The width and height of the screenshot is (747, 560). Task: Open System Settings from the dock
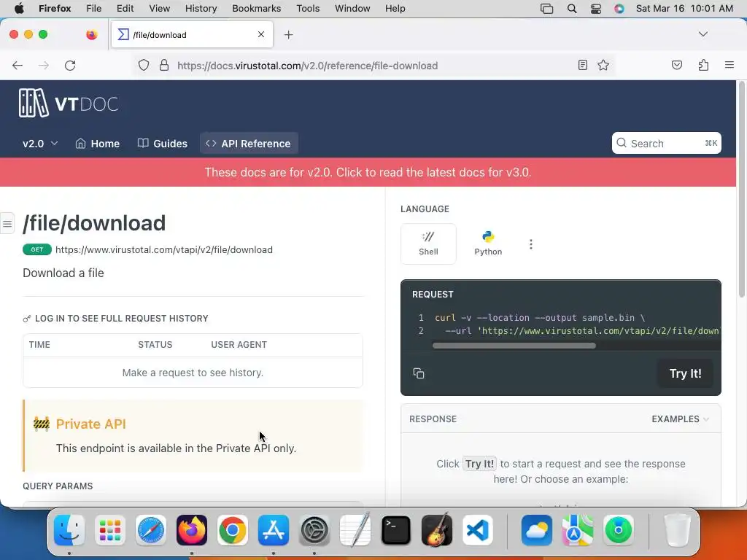tap(314, 530)
